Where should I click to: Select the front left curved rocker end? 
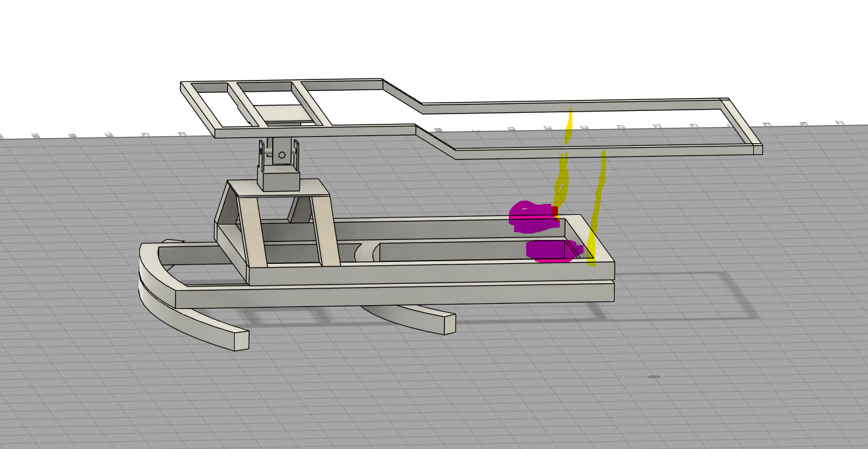pos(241,339)
